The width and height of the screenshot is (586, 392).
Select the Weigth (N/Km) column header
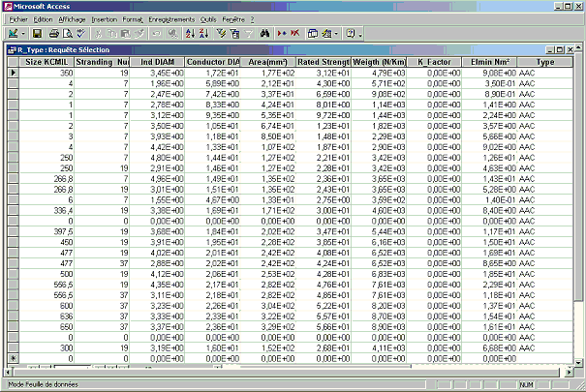(379, 62)
